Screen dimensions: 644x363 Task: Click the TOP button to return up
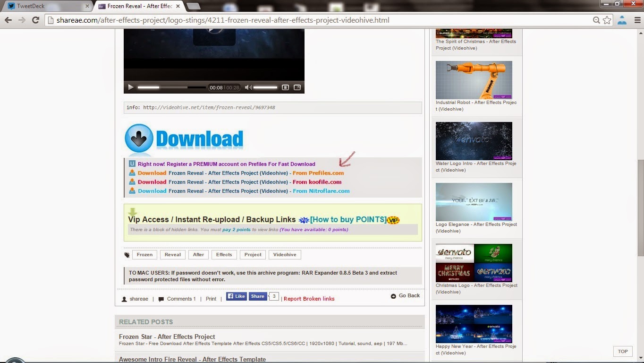tap(623, 351)
